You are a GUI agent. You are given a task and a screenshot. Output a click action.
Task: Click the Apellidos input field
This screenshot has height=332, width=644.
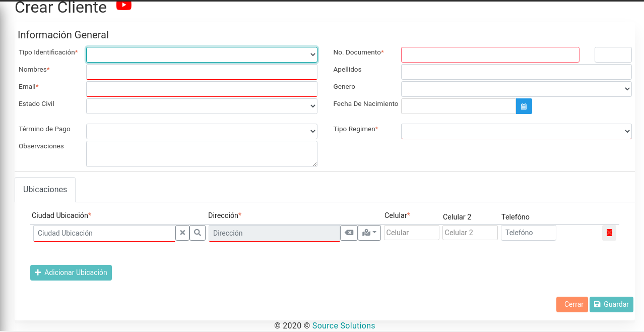[x=517, y=72]
